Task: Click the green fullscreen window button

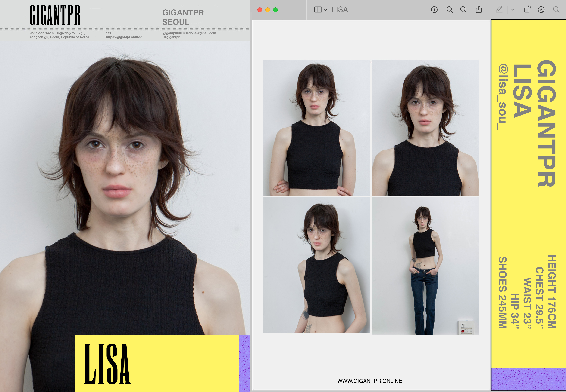Action: 275,10
